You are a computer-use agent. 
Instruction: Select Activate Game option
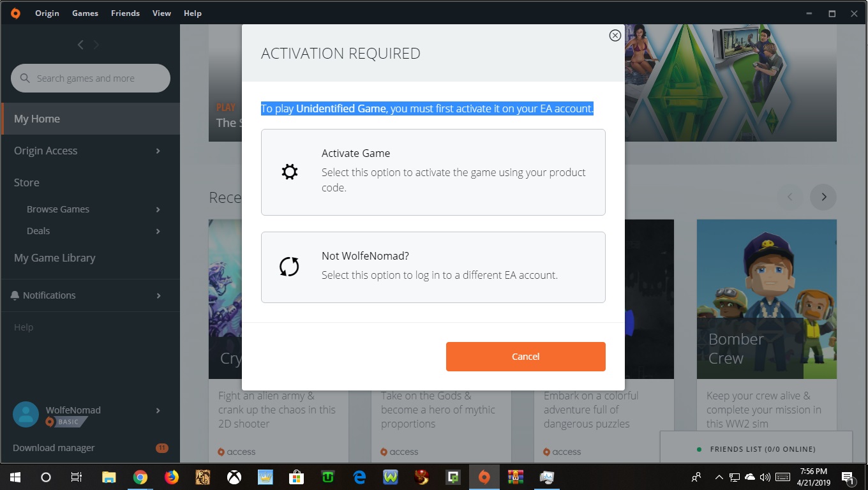click(x=433, y=172)
